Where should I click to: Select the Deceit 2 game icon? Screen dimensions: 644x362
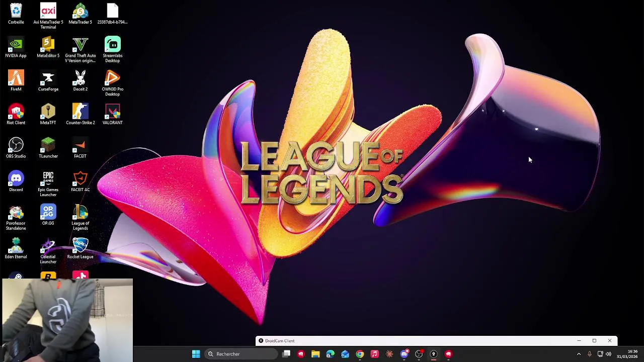pyautogui.click(x=80, y=81)
